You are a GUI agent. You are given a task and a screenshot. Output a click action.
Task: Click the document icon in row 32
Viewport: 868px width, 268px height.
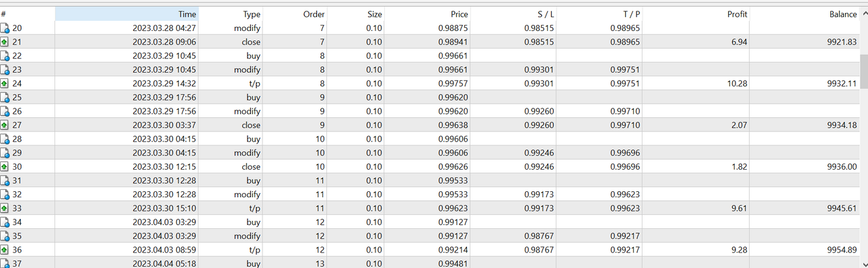5,195
